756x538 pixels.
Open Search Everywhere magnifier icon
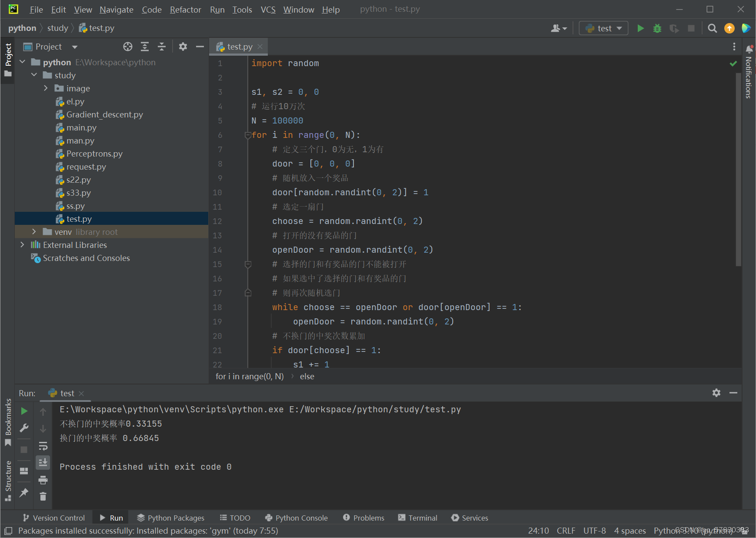[712, 28]
